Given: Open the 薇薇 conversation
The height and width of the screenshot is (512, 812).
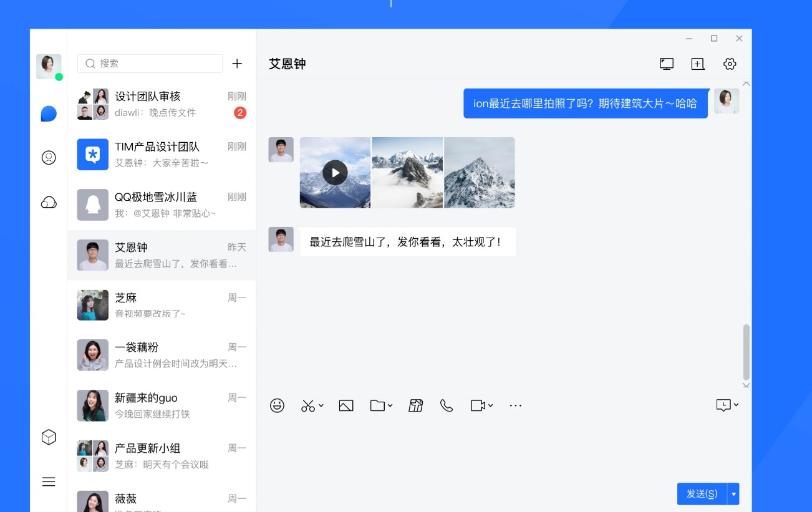Looking at the screenshot, I should click(x=162, y=498).
